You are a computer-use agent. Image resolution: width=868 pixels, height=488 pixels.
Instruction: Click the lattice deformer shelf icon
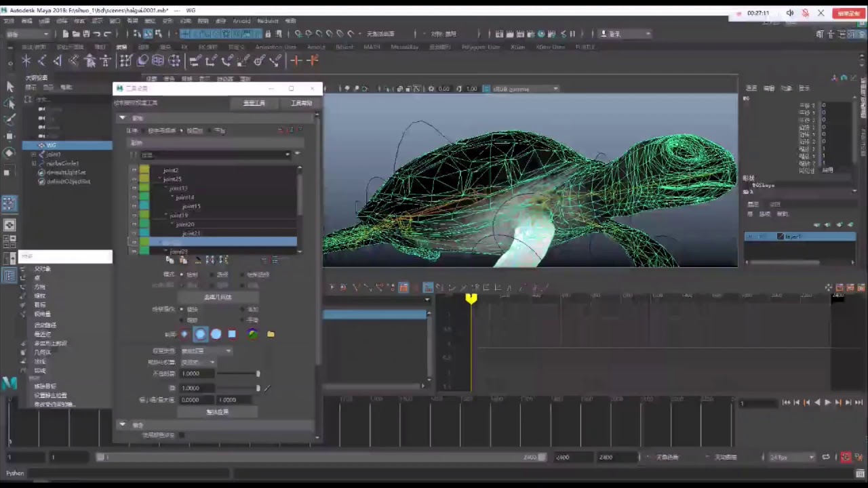pyautogui.click(x=158, y=61)
